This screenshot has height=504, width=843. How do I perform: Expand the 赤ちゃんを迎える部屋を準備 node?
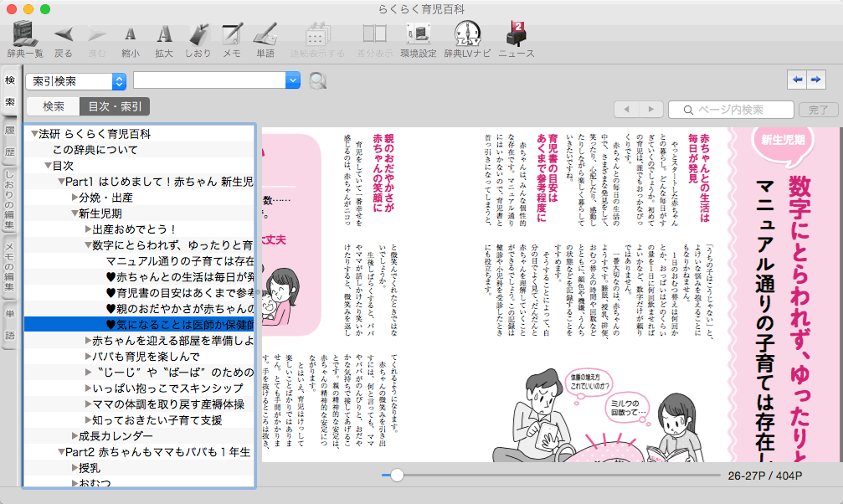[88, 341]
